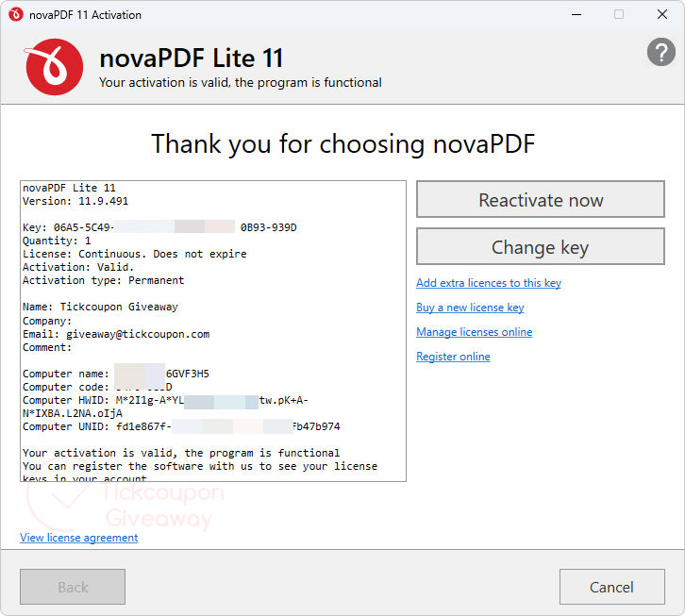
Task: Click the novaPDF red logo
Action: [x=54, y=67]
